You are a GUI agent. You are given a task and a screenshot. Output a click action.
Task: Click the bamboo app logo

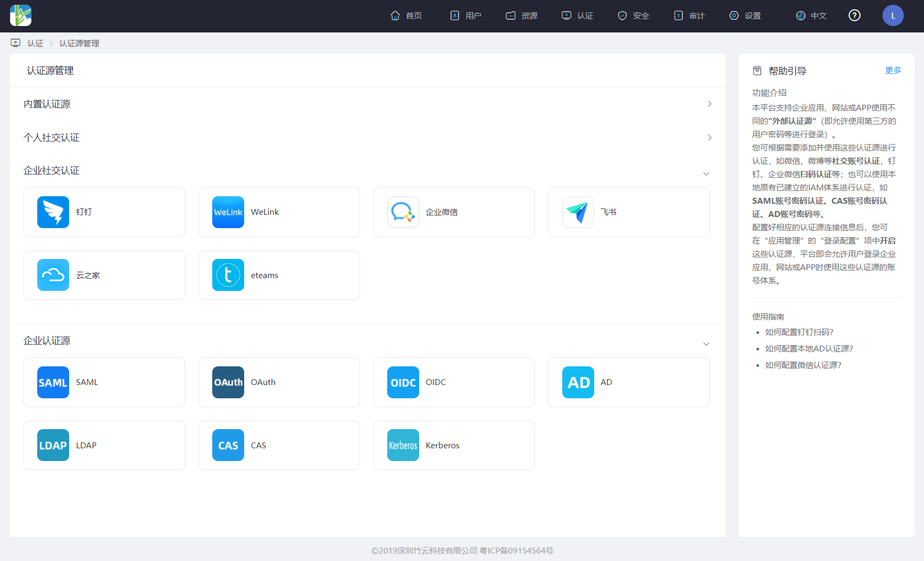click(x=21, y=15)
